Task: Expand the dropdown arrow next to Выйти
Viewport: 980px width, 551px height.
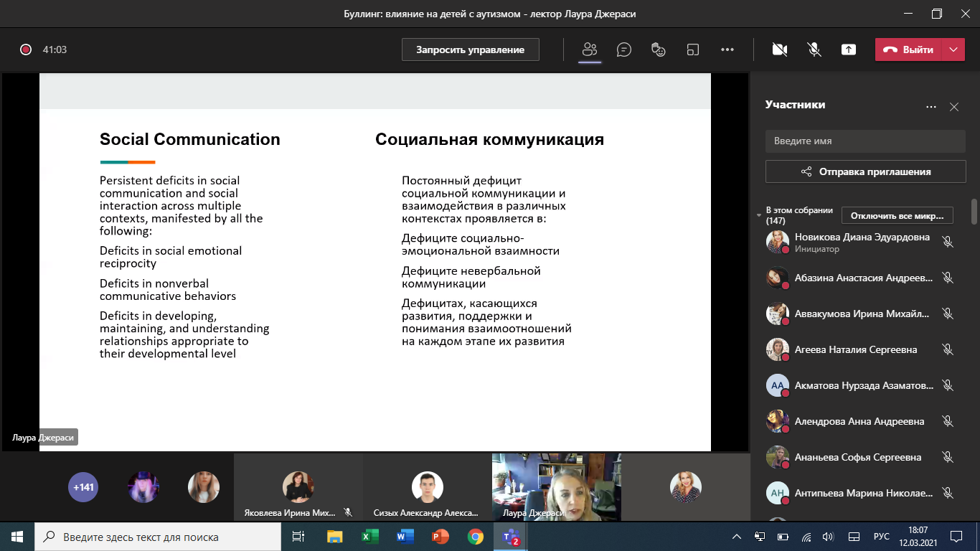Action: coord(953,50)
